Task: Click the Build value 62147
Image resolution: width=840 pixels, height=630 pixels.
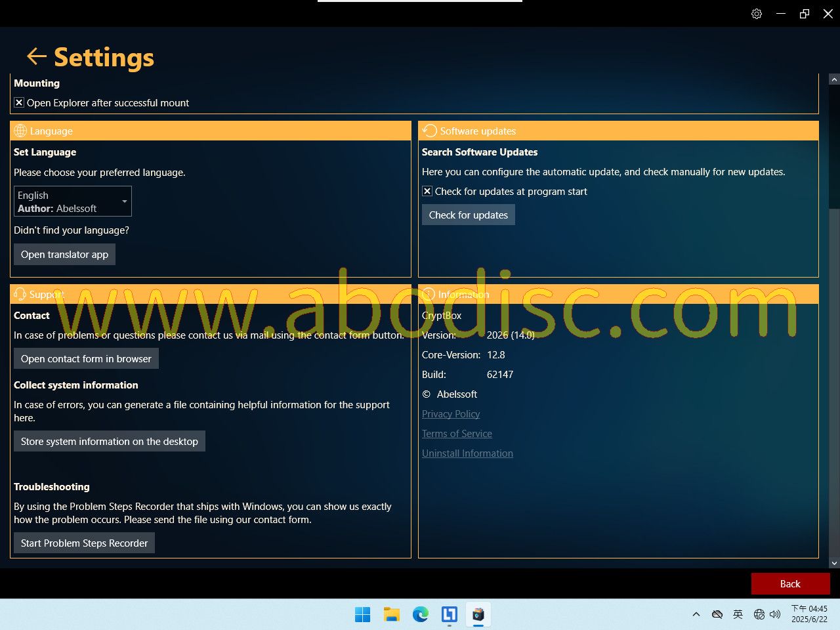Action: (500, 374)
